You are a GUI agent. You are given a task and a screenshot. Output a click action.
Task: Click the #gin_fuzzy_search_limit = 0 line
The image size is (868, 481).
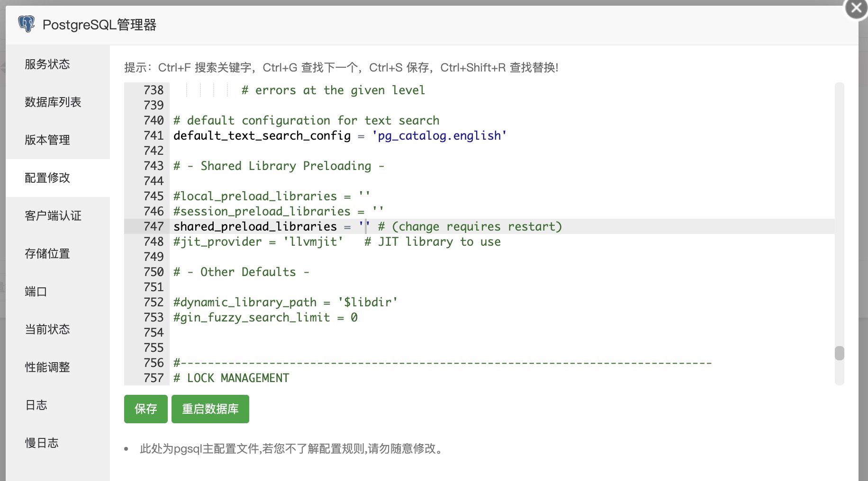tap(265, 317)
